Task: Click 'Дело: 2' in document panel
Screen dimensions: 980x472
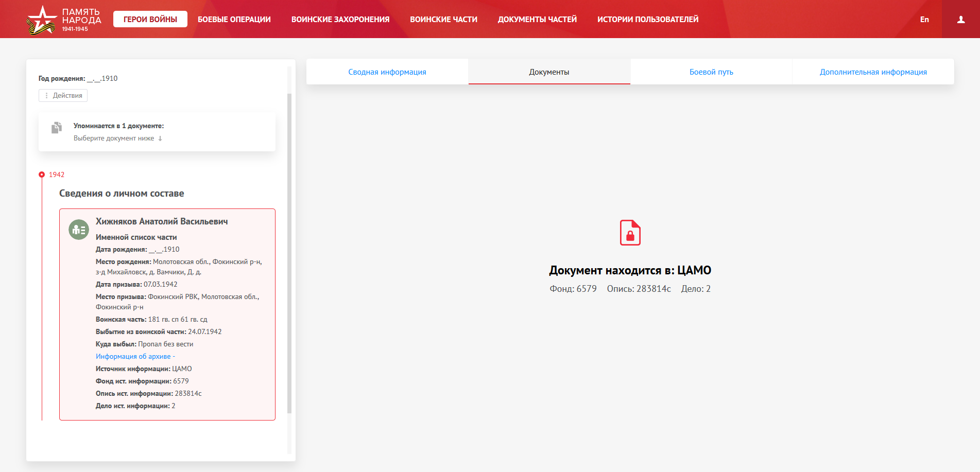Action: [696, 289]
